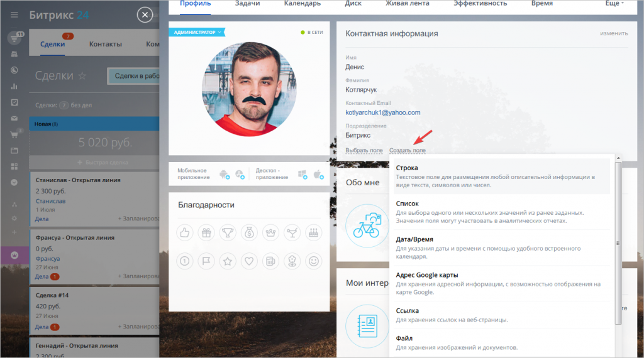
Task: Switch to the Задачи tab
Action: click(247, 3)
